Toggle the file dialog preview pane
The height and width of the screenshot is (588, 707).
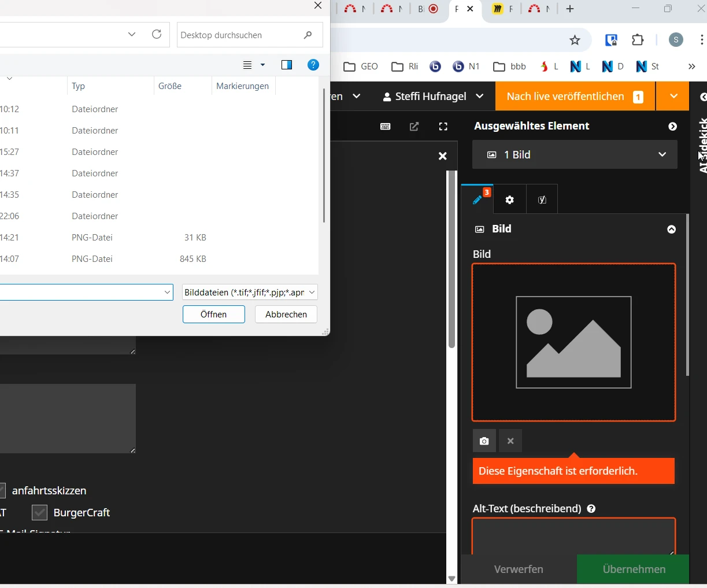click(x=287, y=65)
